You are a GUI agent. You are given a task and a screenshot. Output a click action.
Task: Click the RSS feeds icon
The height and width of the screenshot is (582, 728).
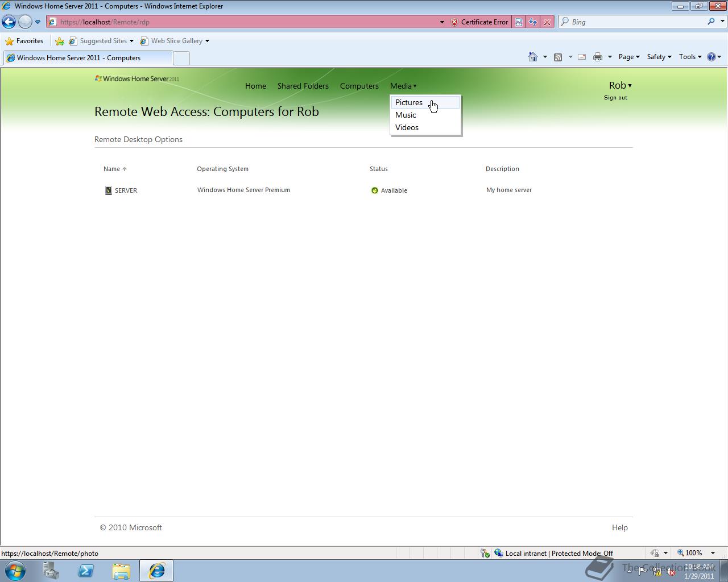click(x=558, y=57)
